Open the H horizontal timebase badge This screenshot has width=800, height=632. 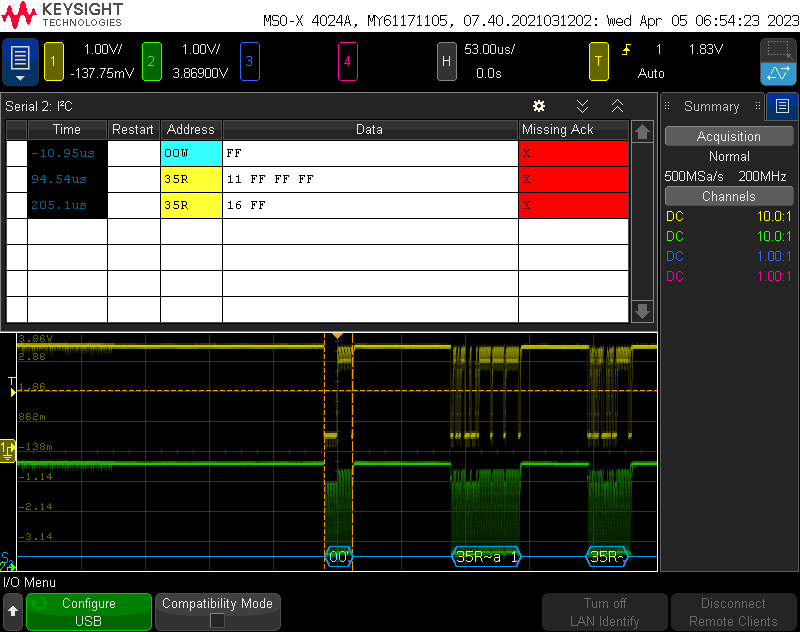[x=447, y=62]
